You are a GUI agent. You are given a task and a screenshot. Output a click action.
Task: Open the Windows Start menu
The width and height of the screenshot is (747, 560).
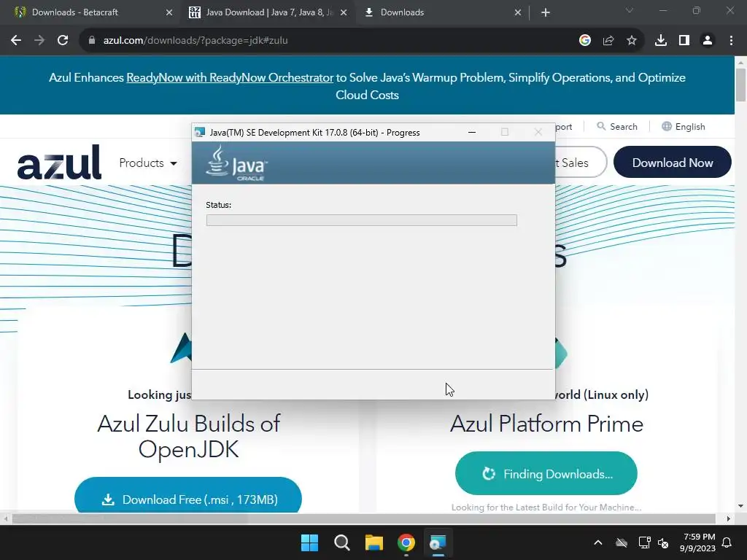[x=309, y=542]
